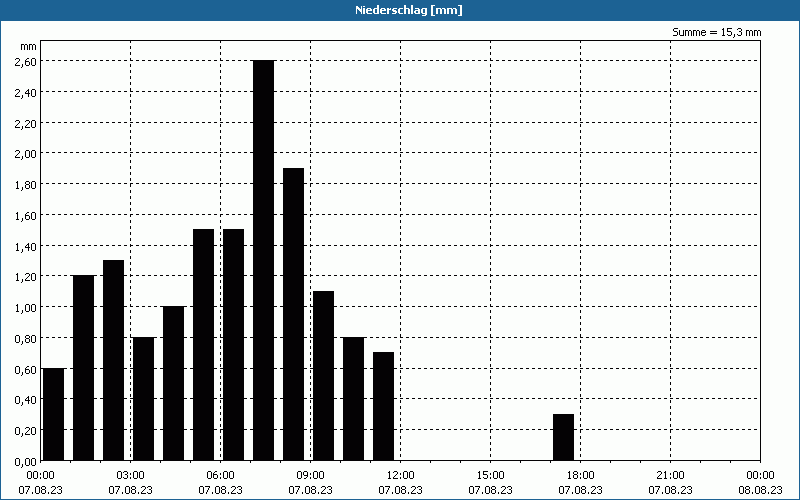Click the 03:00 time axis label
The image size is (800, 500).
pyautogui.click(x=131, y=476)
